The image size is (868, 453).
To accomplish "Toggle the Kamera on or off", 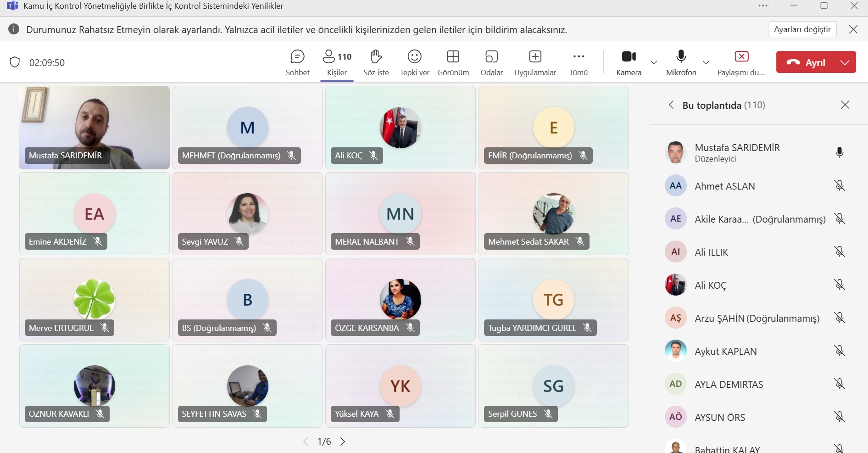I will [629, 57].
